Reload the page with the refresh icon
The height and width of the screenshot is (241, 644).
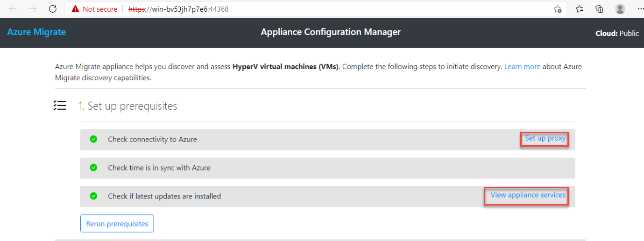tap(53, 9)
